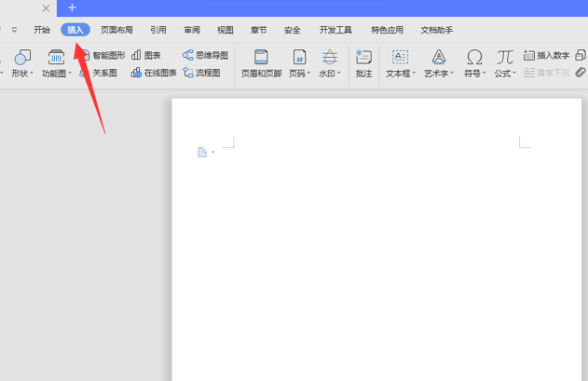
Task: Click the object icon right of 插入数字
Action: pos(581,55)
